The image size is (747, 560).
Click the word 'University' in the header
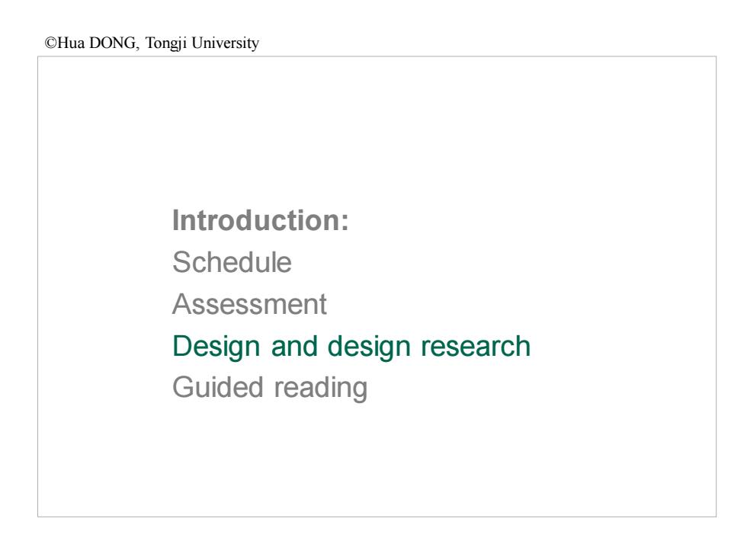pyautogui.click(x=226, y=43)
